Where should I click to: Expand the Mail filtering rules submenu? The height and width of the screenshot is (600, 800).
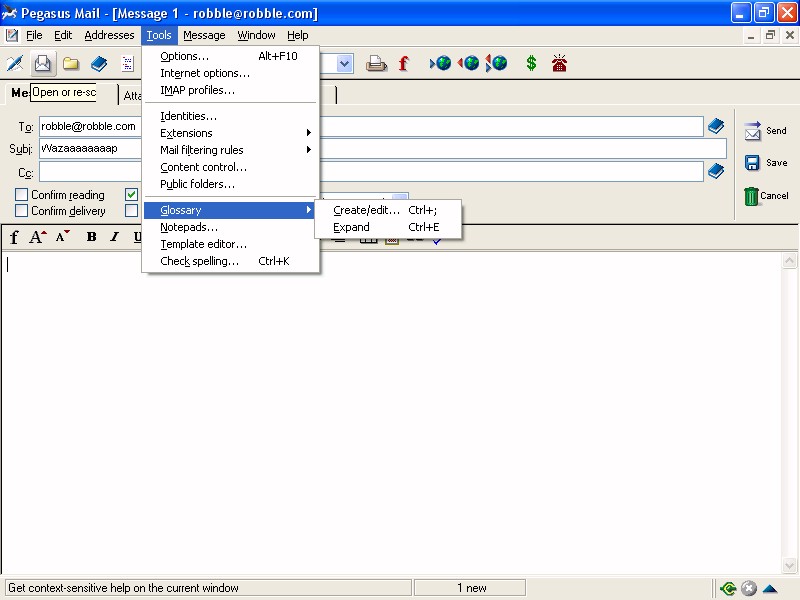[231, 150]
